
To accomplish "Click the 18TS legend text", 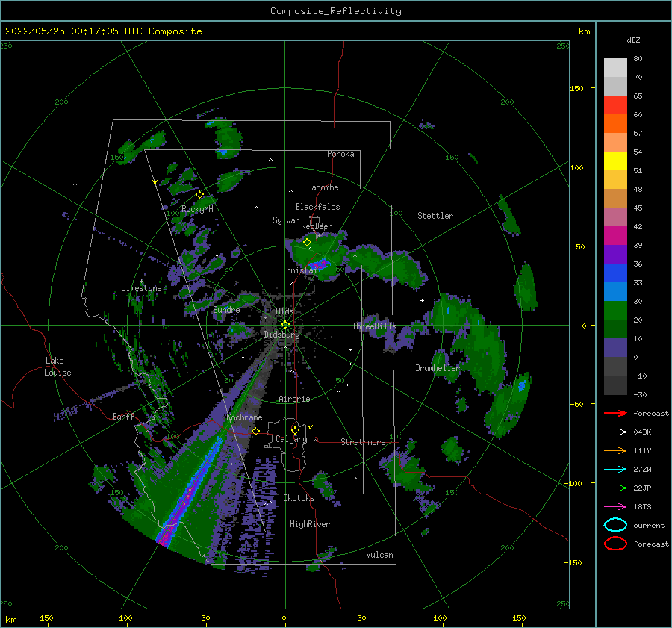I will click(642, 507).
